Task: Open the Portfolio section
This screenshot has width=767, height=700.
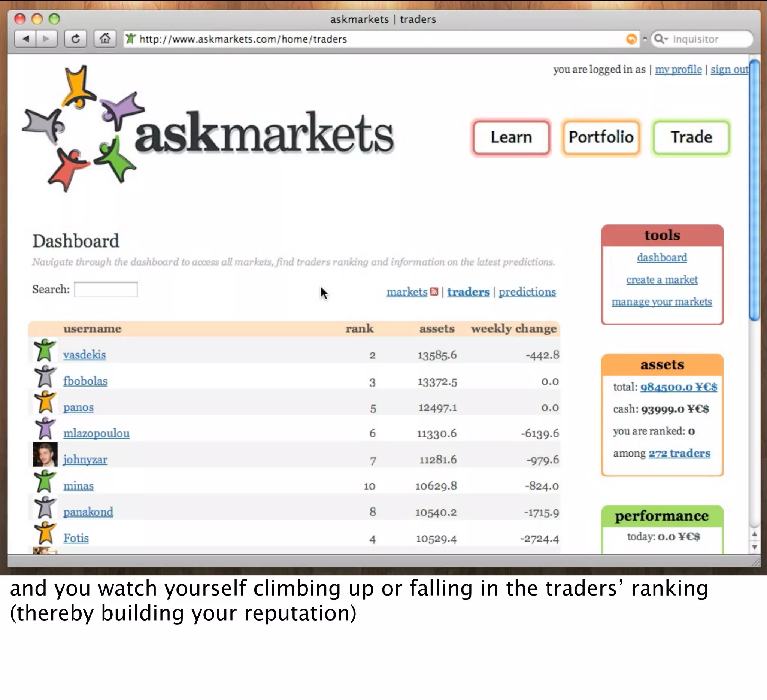Action: point(601,137)
